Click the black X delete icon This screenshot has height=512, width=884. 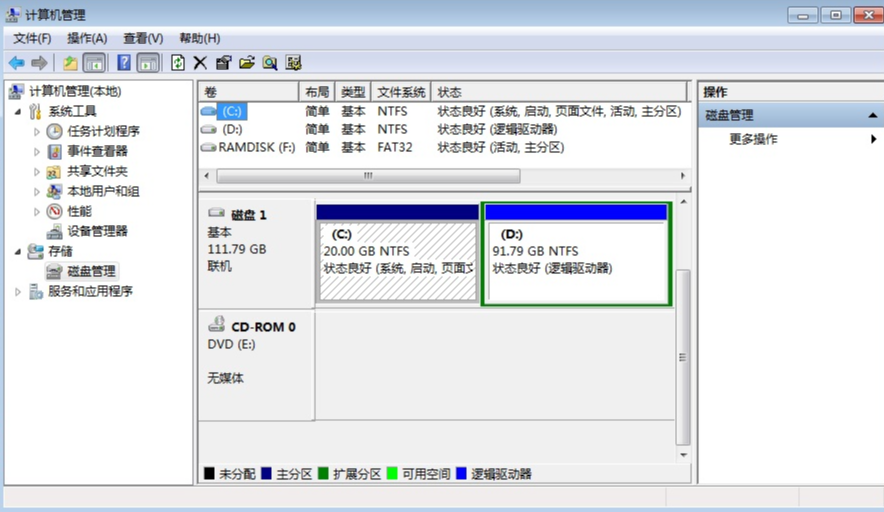click(x=200, y=63)
